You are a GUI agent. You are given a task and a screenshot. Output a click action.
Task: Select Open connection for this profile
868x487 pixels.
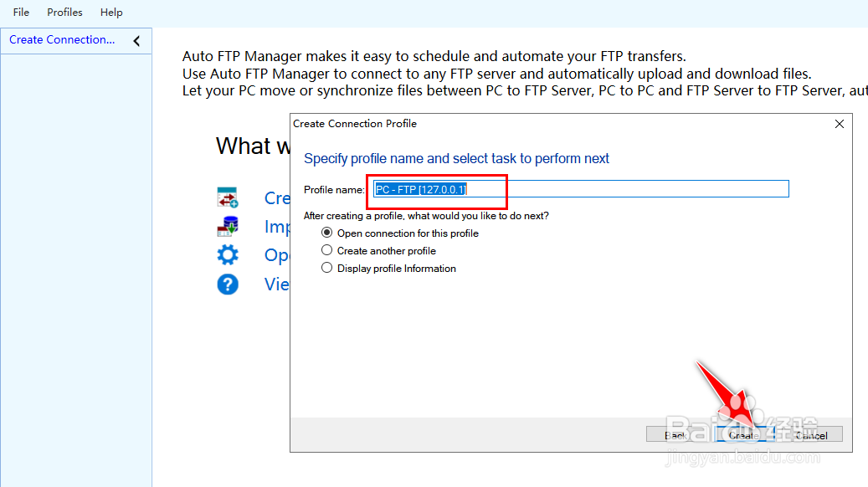(327, 233)
